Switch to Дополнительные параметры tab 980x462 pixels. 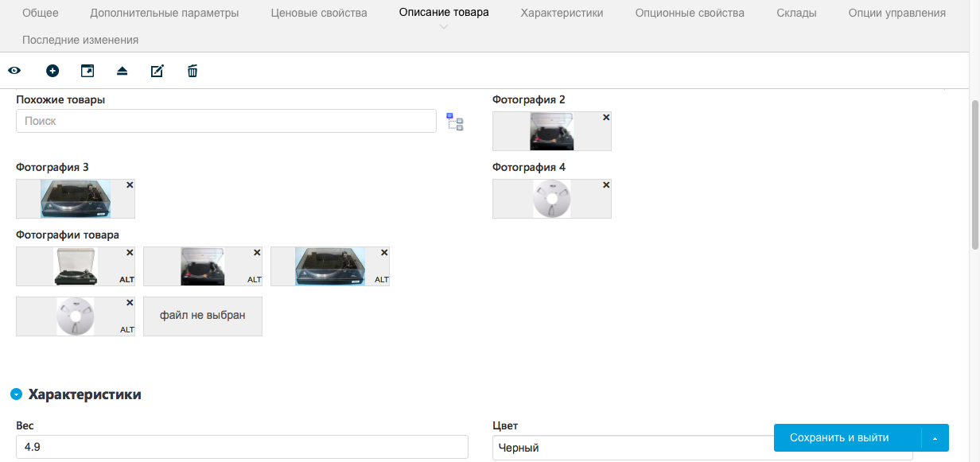[165, 13]
